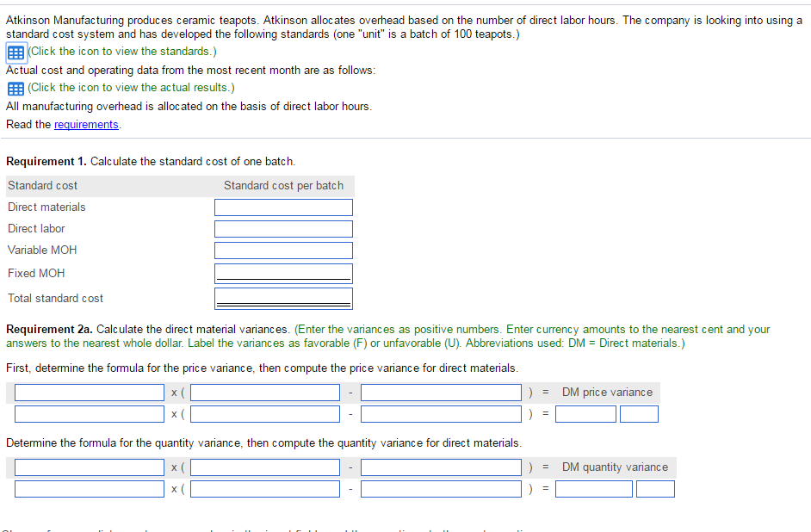The height and width of the screenshot is (532, 811).
Task: Click the 'Fixed MOH' row label
Action: [36, 274]
